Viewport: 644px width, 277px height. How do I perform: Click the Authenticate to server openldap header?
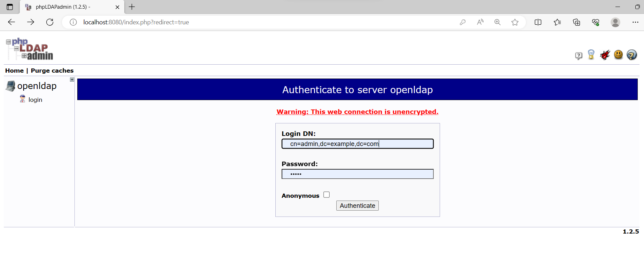click(x=358, y=90)
